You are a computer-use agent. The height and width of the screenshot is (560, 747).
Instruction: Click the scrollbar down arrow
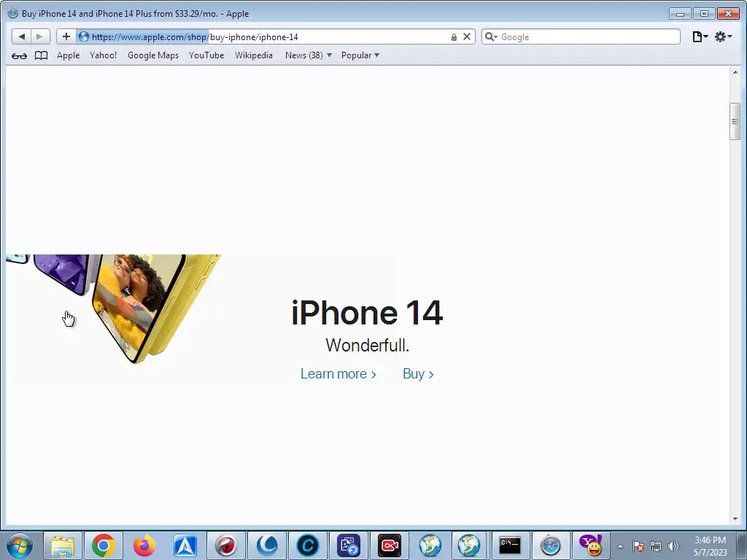point(735,518)
